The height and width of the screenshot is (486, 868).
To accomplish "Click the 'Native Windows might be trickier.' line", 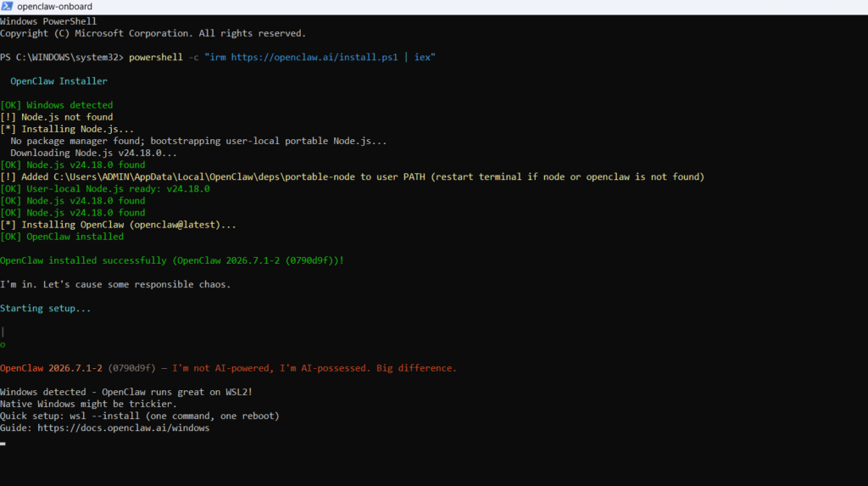I will pyautogui.click(x=88, y=404).
